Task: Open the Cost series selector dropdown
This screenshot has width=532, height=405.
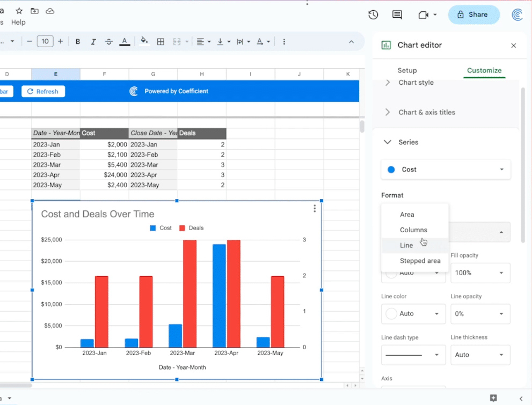Action: [x=446, y=170]
